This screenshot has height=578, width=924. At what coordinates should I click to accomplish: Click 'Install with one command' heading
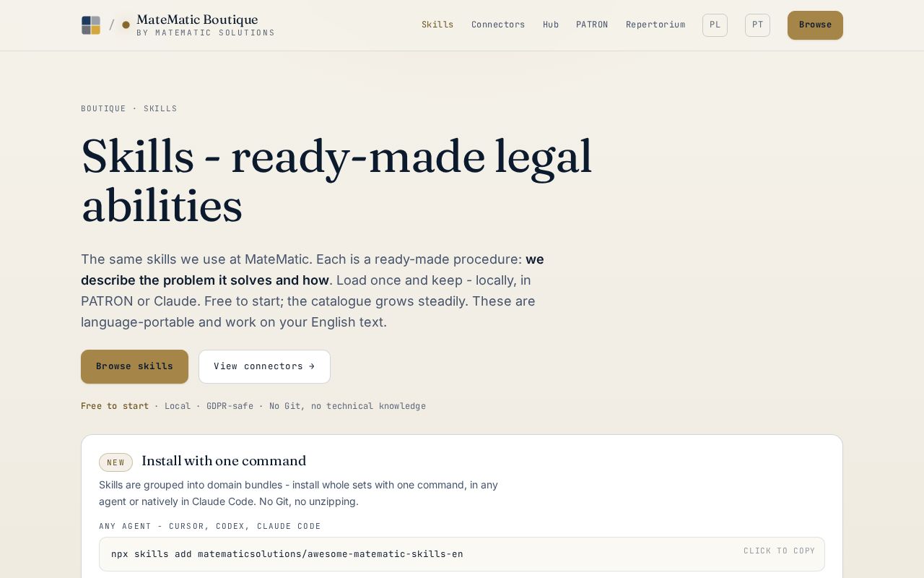pyautogui.click(x=224, y=461)
